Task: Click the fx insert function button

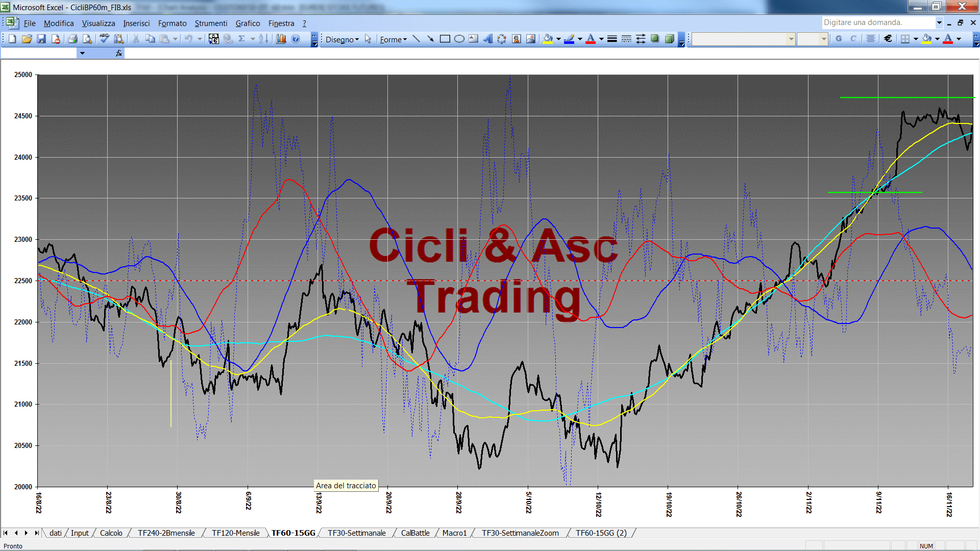Action: (119, 53)
